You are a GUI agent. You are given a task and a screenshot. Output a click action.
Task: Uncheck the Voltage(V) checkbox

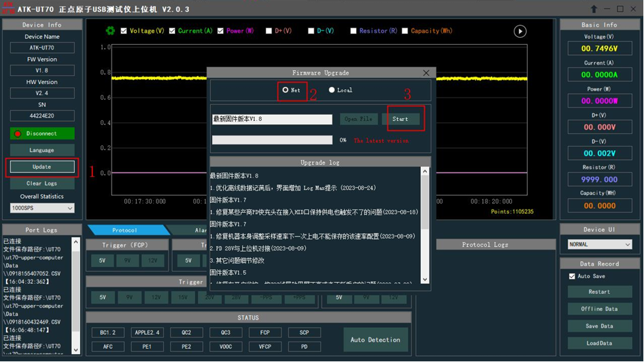coord(124,31)
